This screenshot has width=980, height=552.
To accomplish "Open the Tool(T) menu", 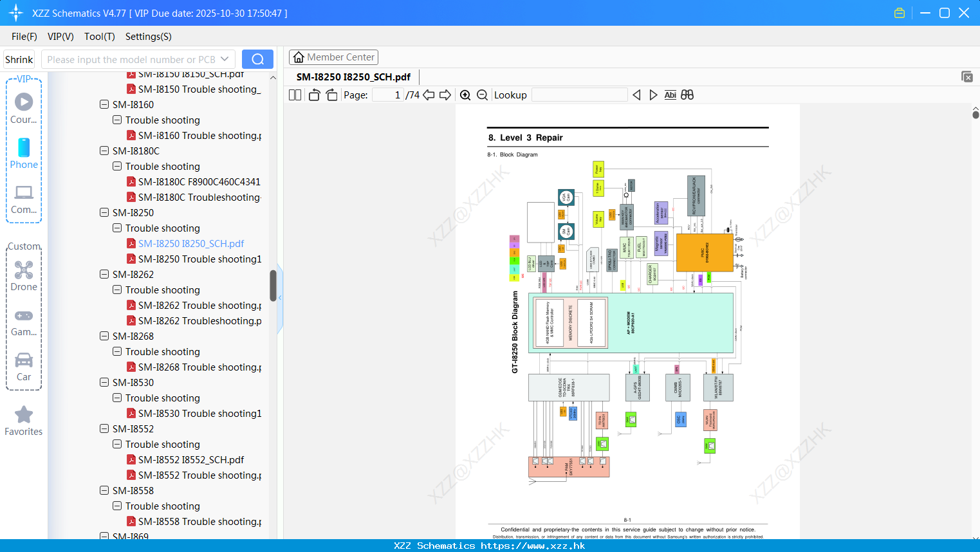I will (x=100, y=37).
